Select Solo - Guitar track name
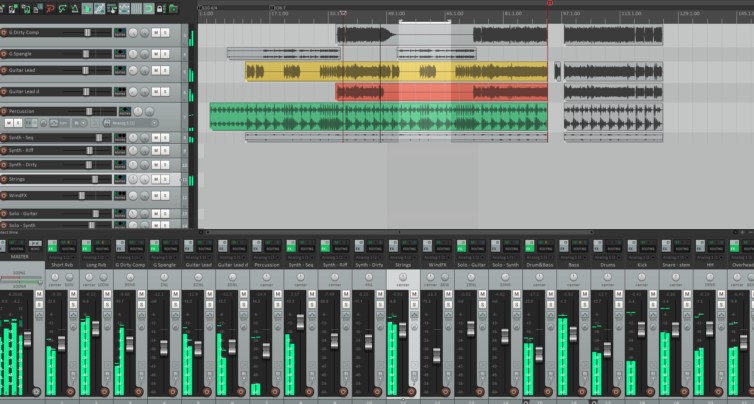This screenshot has width=754, height=404. [x=23, y=214]
